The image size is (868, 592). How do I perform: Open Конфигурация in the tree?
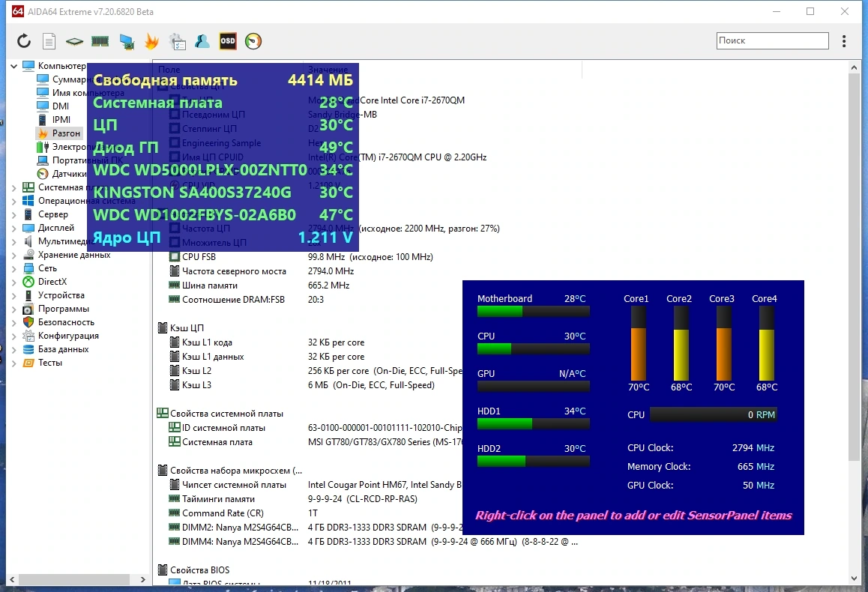[x=68, y=336]
